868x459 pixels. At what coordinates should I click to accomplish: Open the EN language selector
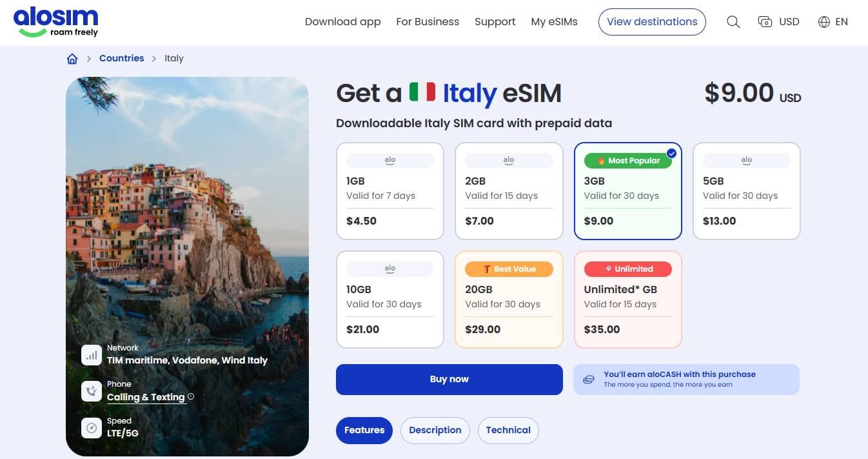(833, 21)
